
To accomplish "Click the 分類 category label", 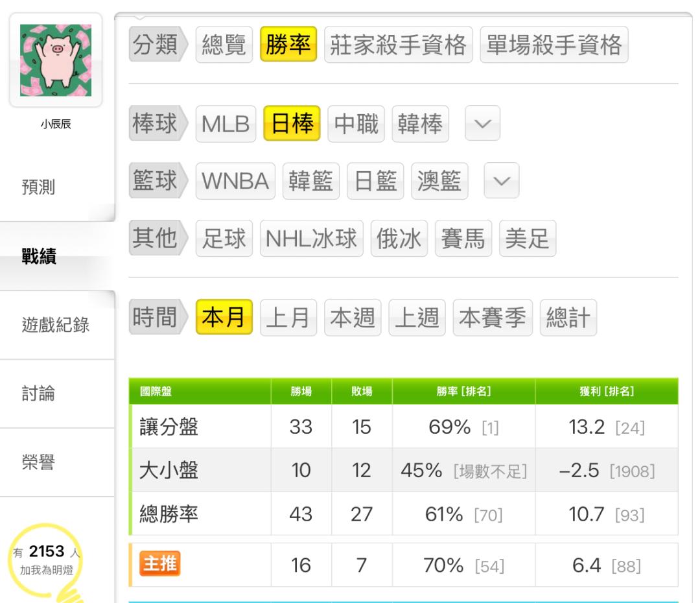I will pyautogui.click(x=158, y=44).
